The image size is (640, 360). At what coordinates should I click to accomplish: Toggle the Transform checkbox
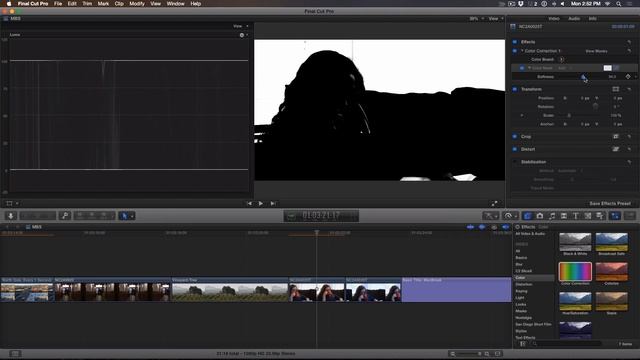[x=515, y=89]
